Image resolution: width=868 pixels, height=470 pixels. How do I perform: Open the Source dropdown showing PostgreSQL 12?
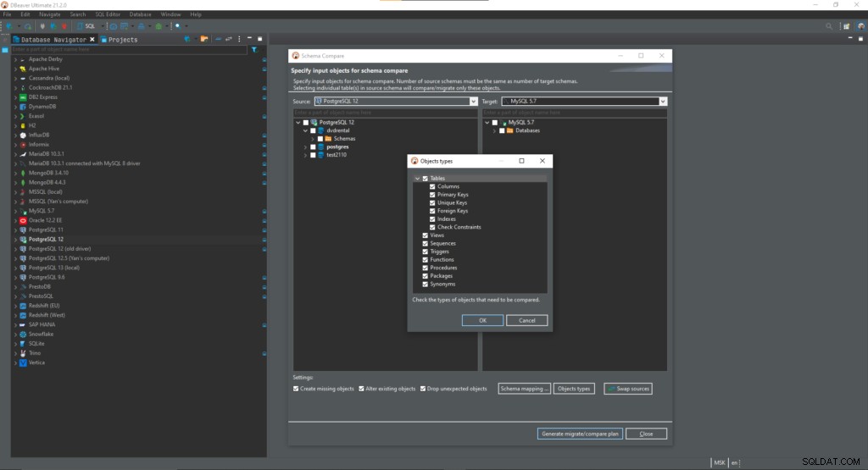point(396,101)
